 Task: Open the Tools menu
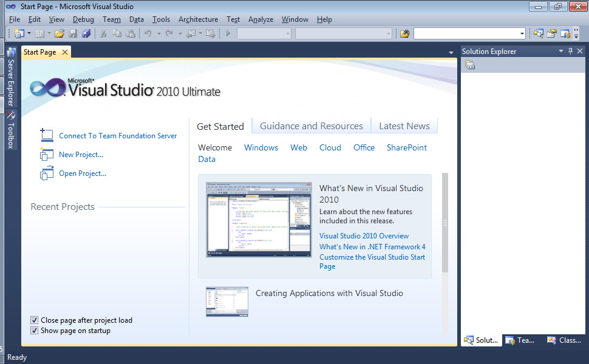coord(161,19)
